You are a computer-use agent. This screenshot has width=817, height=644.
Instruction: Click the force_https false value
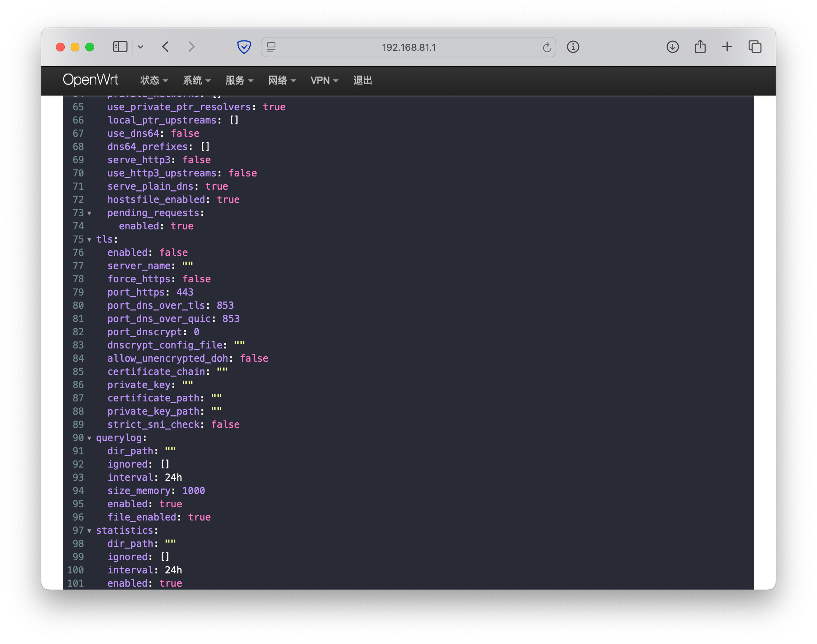click(196, 279)
